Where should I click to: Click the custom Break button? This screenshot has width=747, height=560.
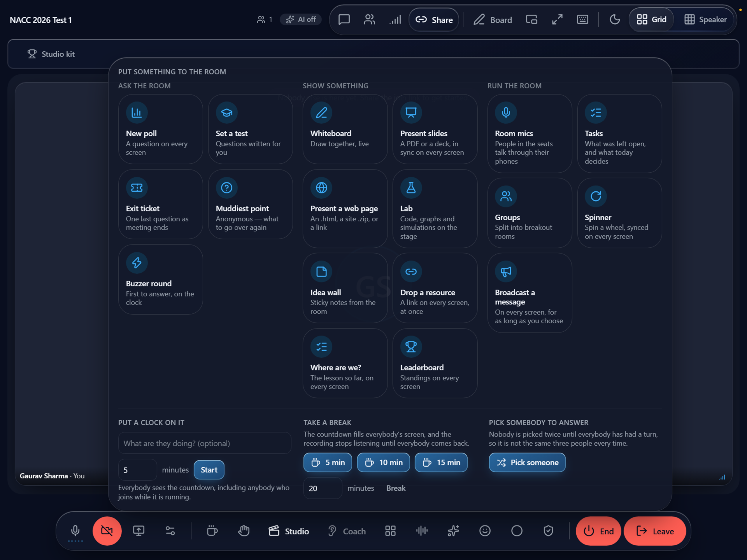pos(396,488)
